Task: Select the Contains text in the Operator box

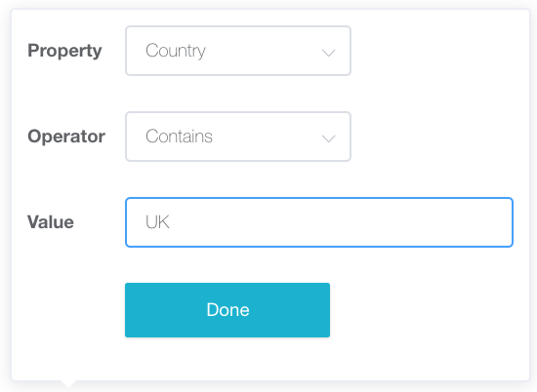Action: pos(179,137)
